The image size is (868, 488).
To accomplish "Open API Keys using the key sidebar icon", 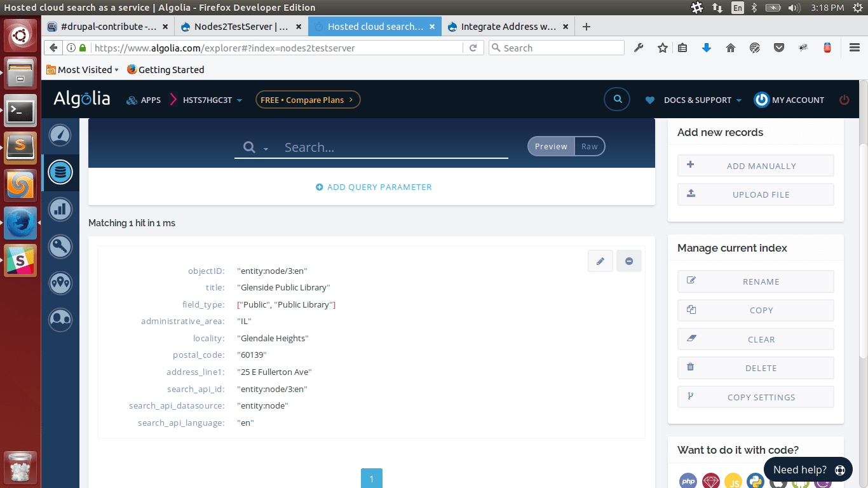I will [x=60, y=247].
